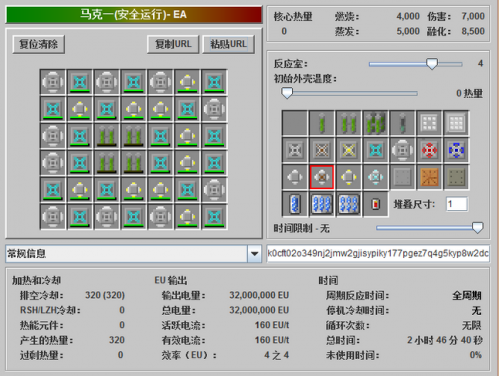Pick the advanced heat vent with cyan cross

coord(376,150)
